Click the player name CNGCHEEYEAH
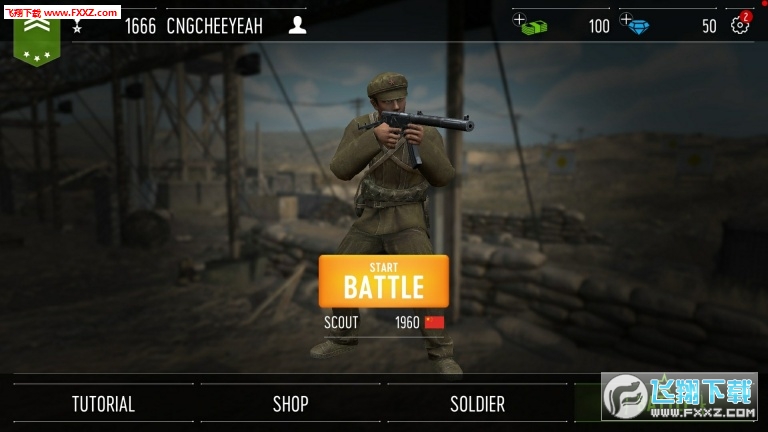This screenshot has width=768, height=432. (x=215, y=26)
